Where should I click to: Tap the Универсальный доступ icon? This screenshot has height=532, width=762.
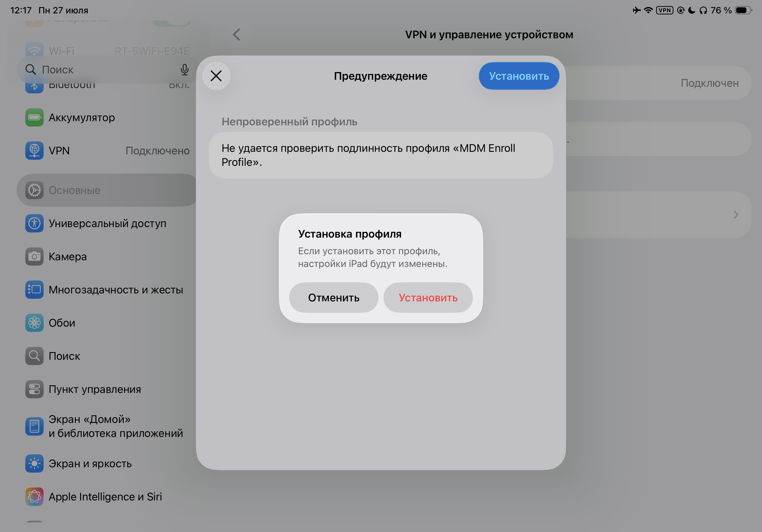(34, 224)
